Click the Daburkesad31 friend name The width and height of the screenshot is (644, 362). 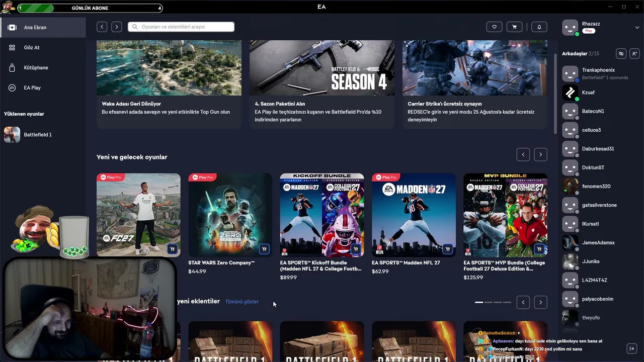coord(598,149)
